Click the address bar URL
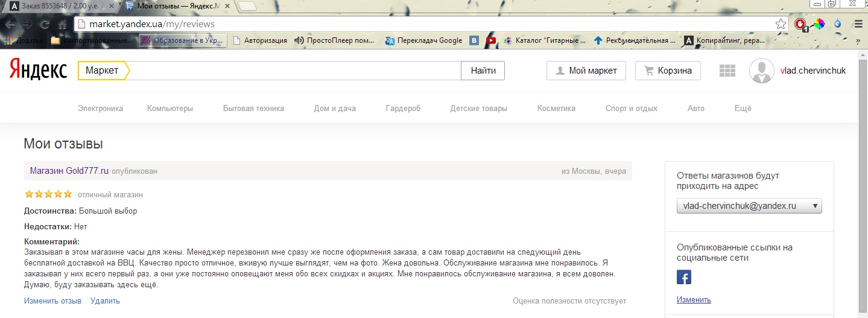 (152, 24)
